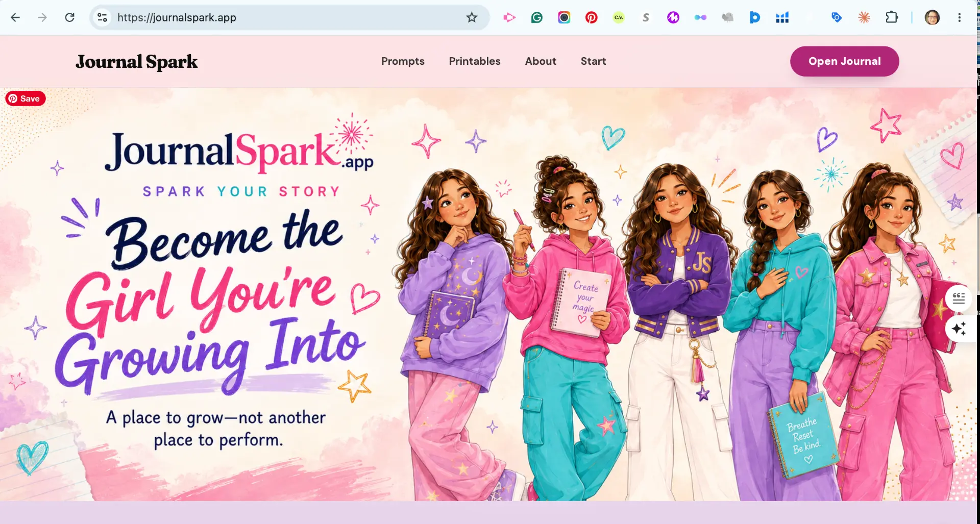
Task: Open the orange starburst extension
Action: [x=864, y=17]
